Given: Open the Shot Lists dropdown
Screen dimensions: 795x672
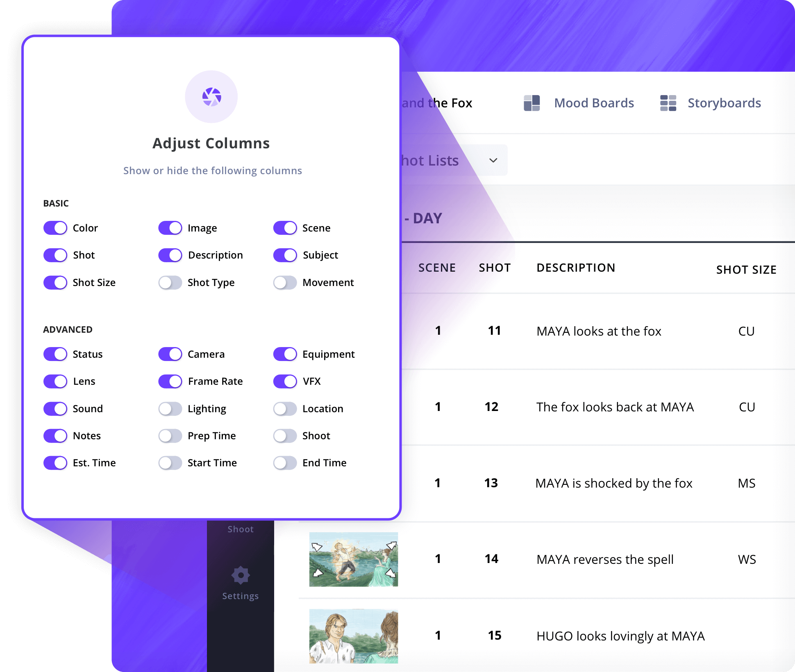Looking at the screenshot, I should (x=493, y=160).
